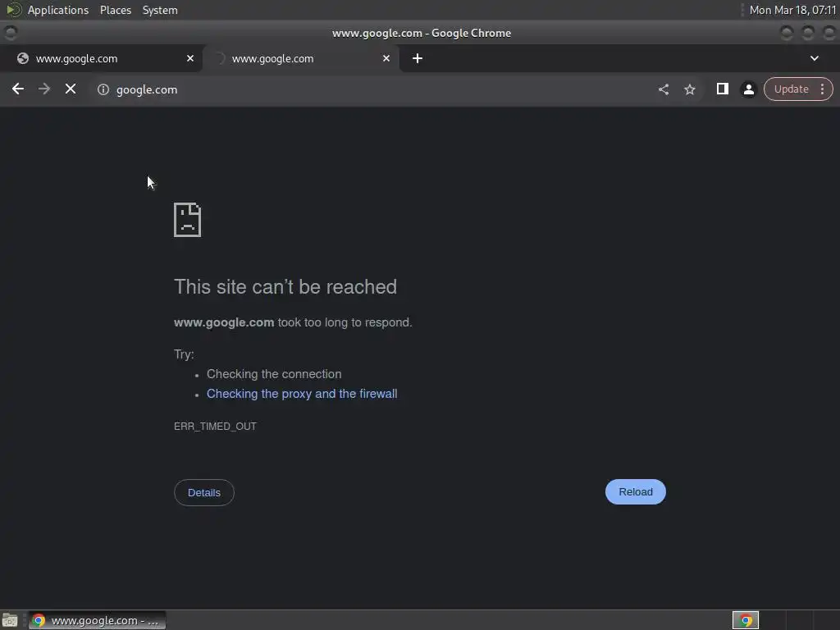Image resolution: width=840 pixels, height=630 pixels.
Task: Open Checking the proxy and the firewall link
Action: [x=302, y=394]
